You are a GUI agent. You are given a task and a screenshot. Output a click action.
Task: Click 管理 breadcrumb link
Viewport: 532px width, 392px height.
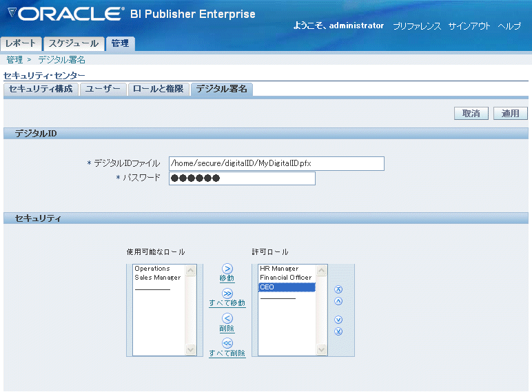pos(14,60)
